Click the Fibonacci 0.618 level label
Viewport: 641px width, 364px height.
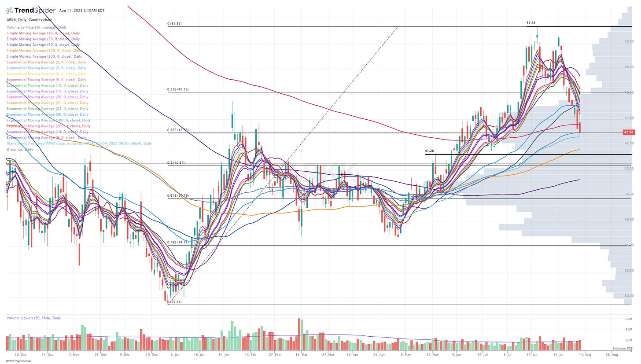point(177,195)
